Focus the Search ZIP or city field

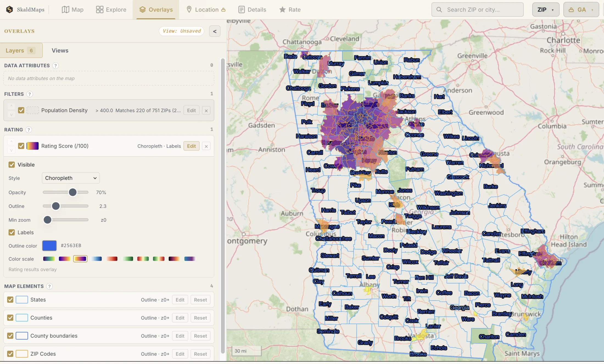point(477,10)
